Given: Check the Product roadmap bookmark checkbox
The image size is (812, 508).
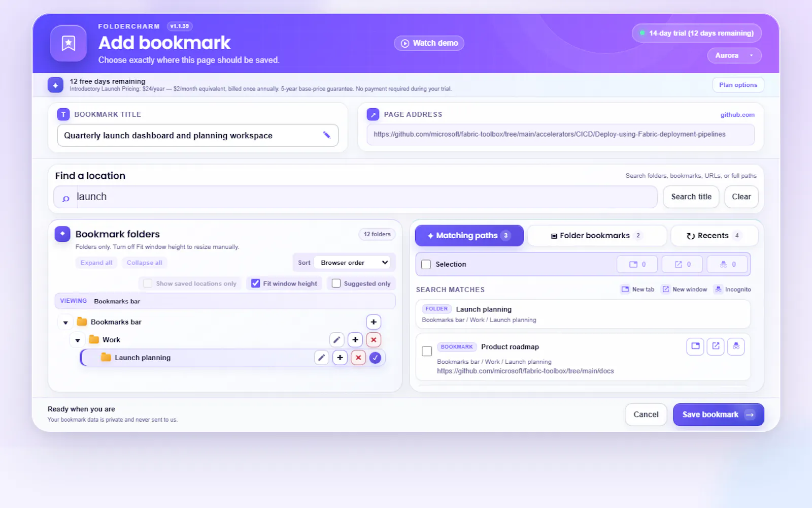Looking at the screenshot, I should pyautogui.click(x=427, y=351).
